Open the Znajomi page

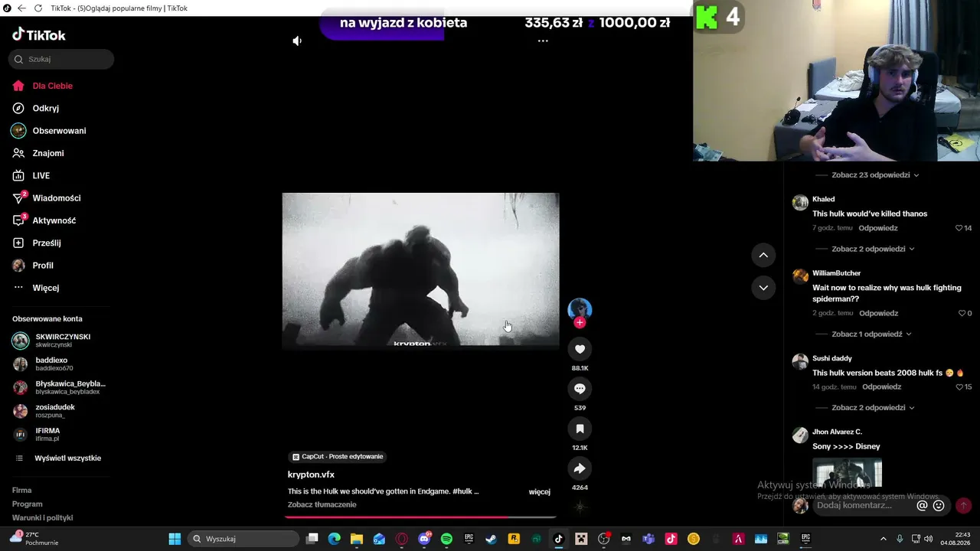[x=47, y=153]
